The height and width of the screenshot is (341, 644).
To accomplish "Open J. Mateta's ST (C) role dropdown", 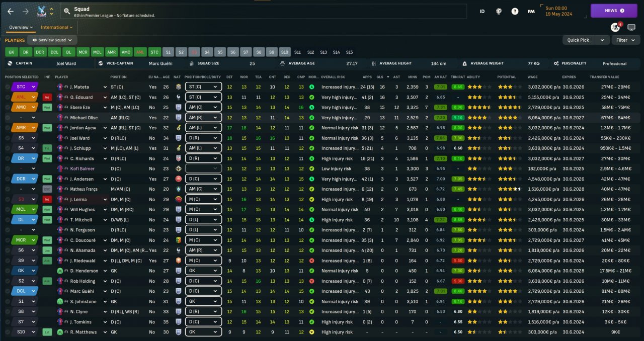I will [x=203, y=87].
